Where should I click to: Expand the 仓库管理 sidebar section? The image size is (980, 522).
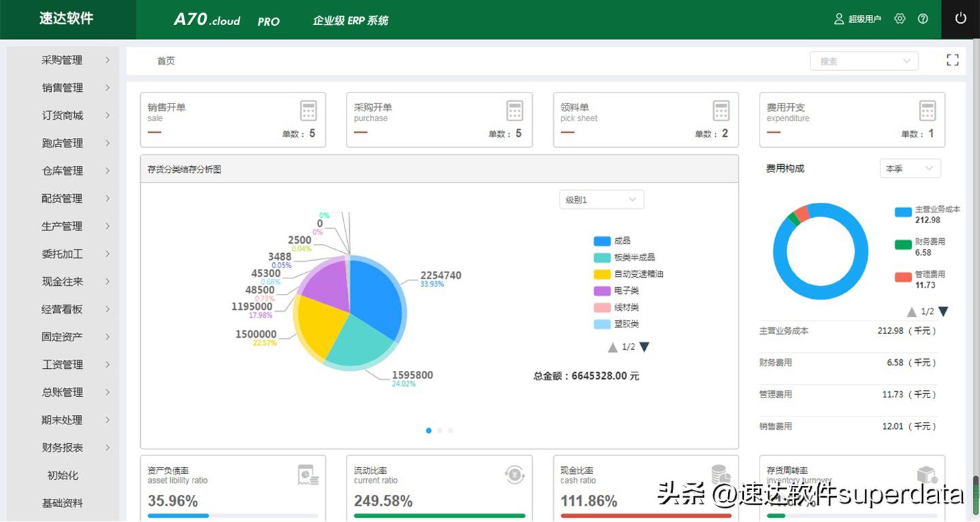coord(61,171)
